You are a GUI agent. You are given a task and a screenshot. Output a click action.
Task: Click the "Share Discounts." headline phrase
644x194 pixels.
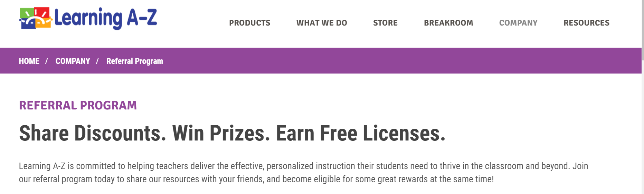[92, 134]
